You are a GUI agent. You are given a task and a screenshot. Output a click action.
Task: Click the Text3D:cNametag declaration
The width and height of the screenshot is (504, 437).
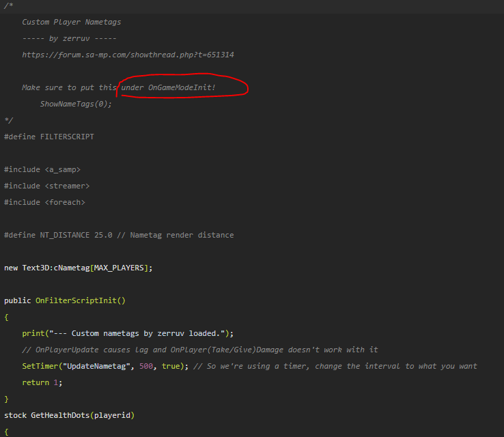coord(55,268)
